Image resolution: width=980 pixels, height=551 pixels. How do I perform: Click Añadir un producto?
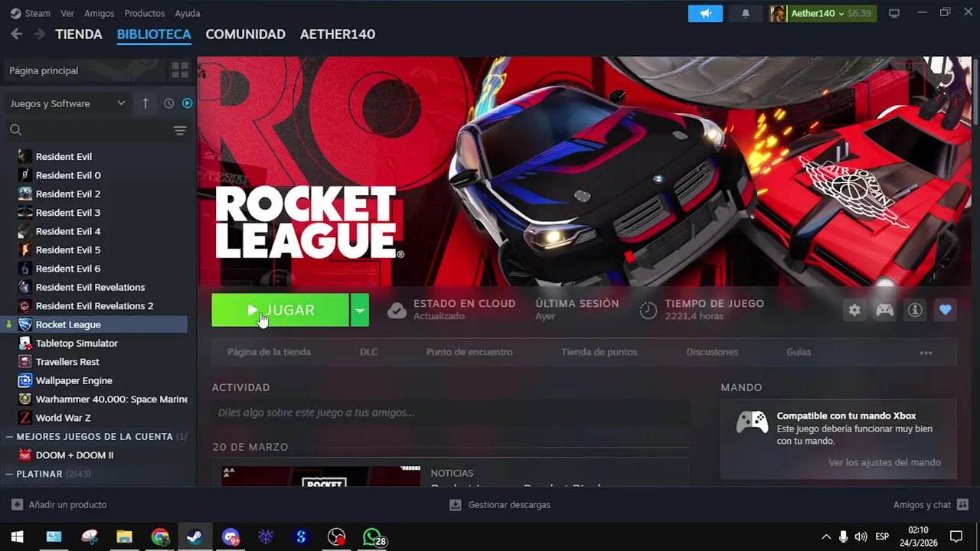pos(59,505)
